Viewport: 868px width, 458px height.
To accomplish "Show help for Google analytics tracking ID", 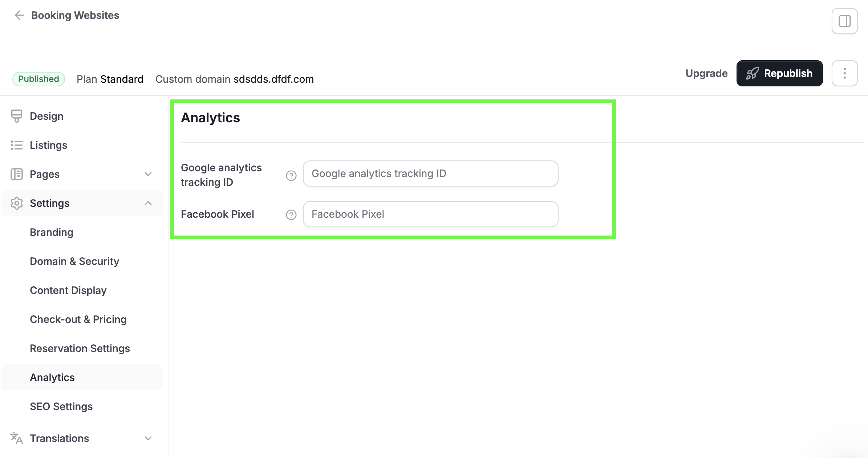I will click(x=291, y=176).
